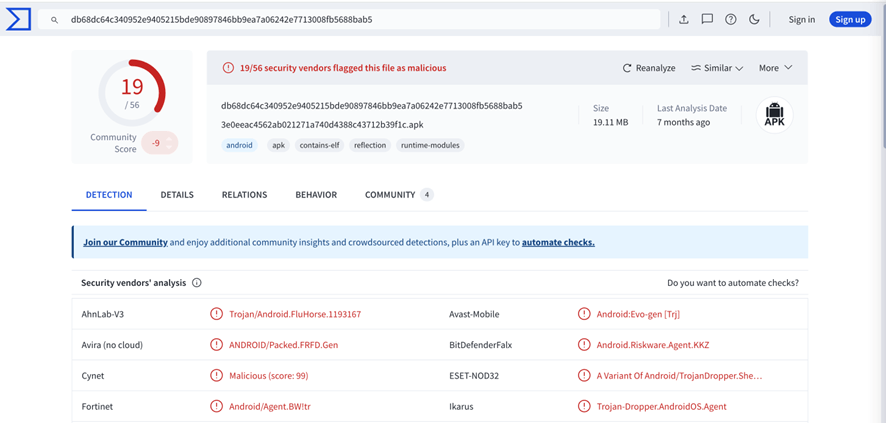Click the 19.11 MB size value

pos(610,122)
